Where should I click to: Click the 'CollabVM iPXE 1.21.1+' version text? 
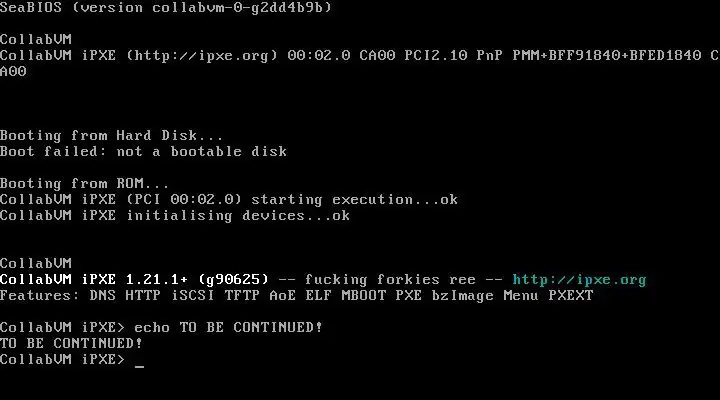coord(94,280)
